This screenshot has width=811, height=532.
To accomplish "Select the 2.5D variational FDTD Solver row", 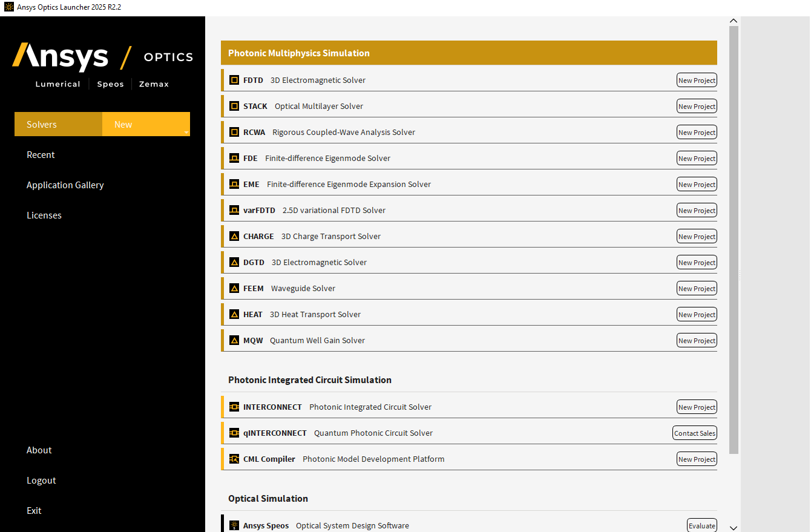I will click(x=469, y=210).
